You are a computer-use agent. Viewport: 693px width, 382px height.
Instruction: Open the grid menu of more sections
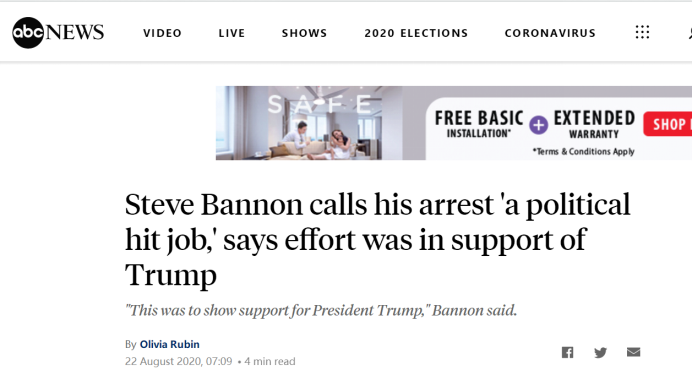click(642, 32)
